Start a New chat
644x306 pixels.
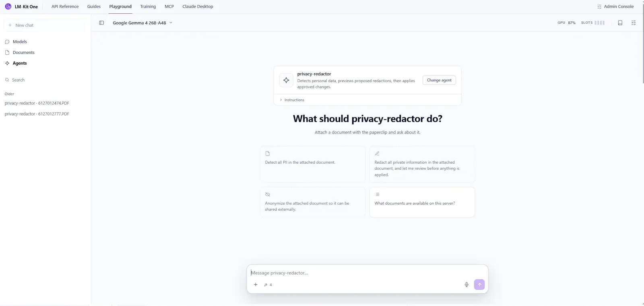pos(44,25)
